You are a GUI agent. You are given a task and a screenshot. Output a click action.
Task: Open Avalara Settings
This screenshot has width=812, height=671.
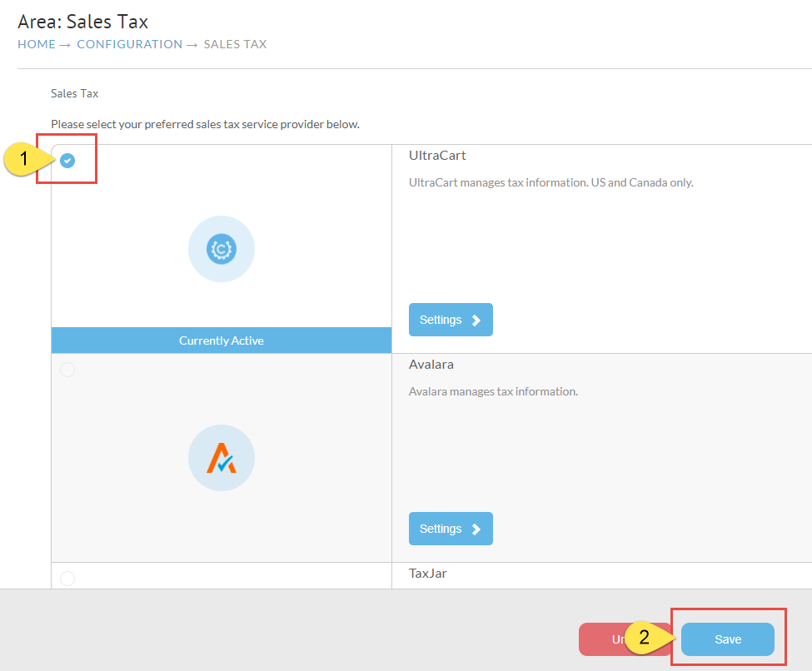pos(451,529)
